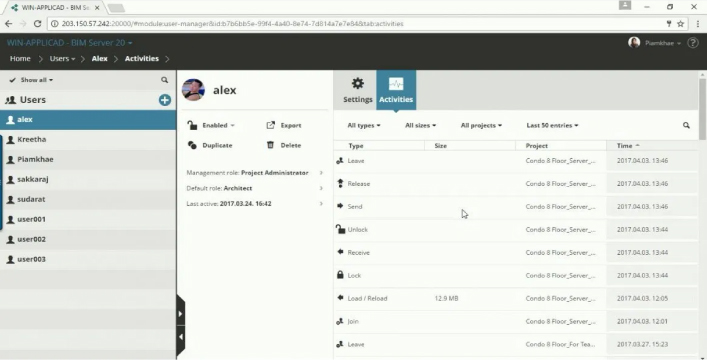Open the help question mark icon
The width and height of the screenshot is (707, 360).
coord(693,43)
